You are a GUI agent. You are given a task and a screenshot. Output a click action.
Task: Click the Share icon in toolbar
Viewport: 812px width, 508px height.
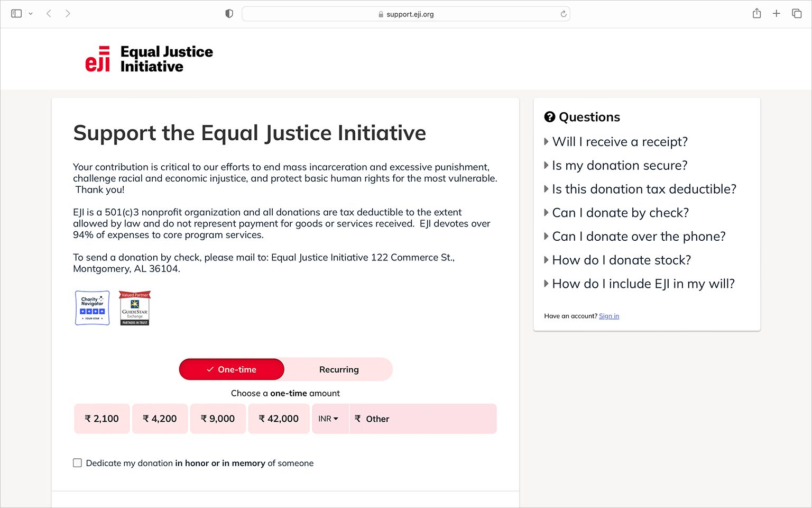(756, 13)
